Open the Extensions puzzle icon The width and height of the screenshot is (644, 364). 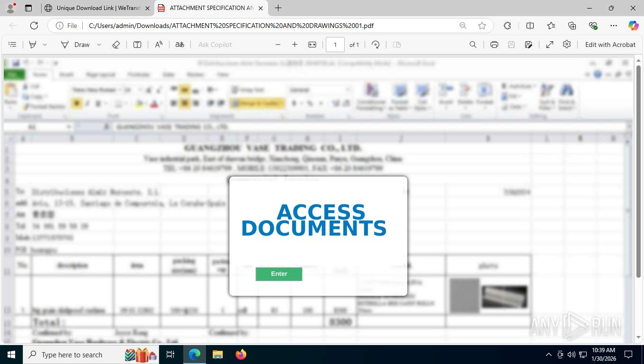tap(508, 26)
